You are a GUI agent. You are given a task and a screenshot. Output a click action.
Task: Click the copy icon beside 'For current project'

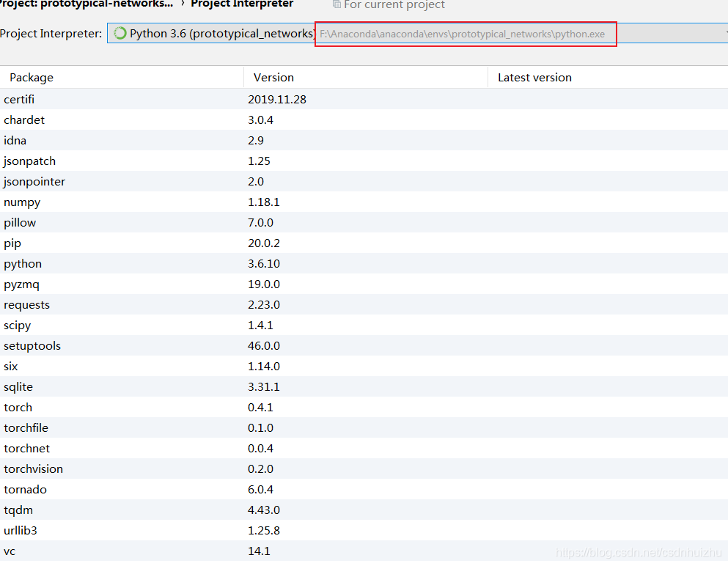click(x=337, y=4)
